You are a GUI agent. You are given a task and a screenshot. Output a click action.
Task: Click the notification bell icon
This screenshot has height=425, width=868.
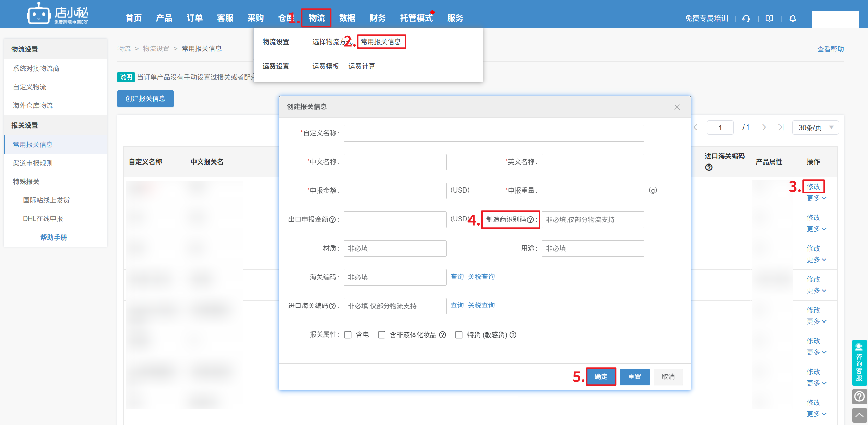point(793,19)
